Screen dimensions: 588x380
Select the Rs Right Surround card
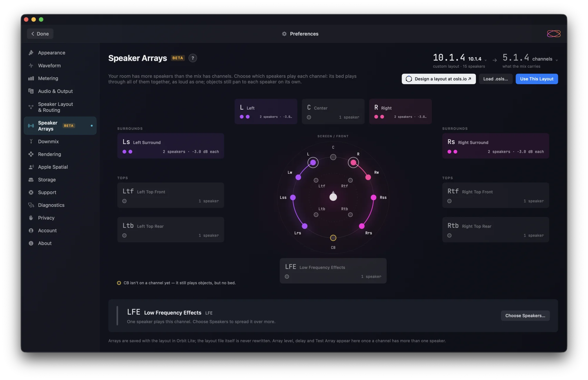495,146
